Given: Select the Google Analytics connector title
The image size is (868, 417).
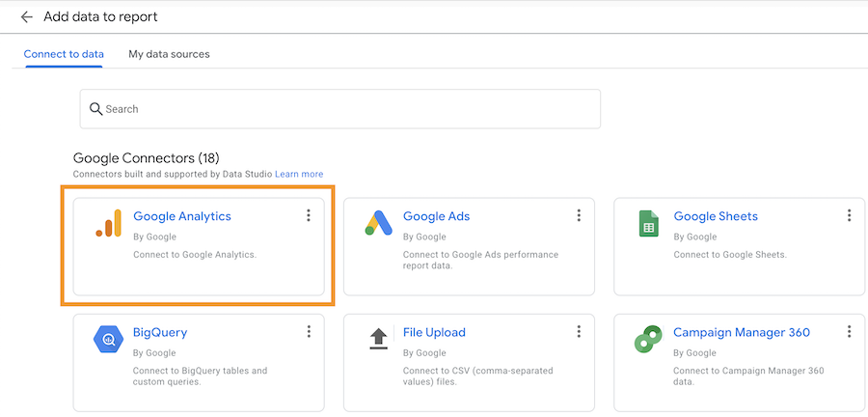Looking at the screenshot, I should [182, 216].
